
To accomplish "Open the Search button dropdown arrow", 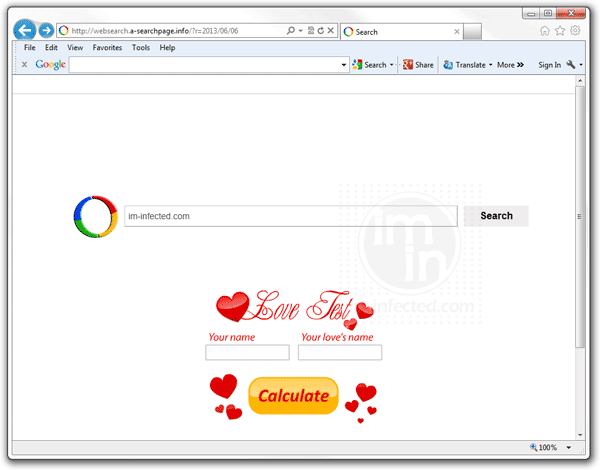I will coord(391,65).
